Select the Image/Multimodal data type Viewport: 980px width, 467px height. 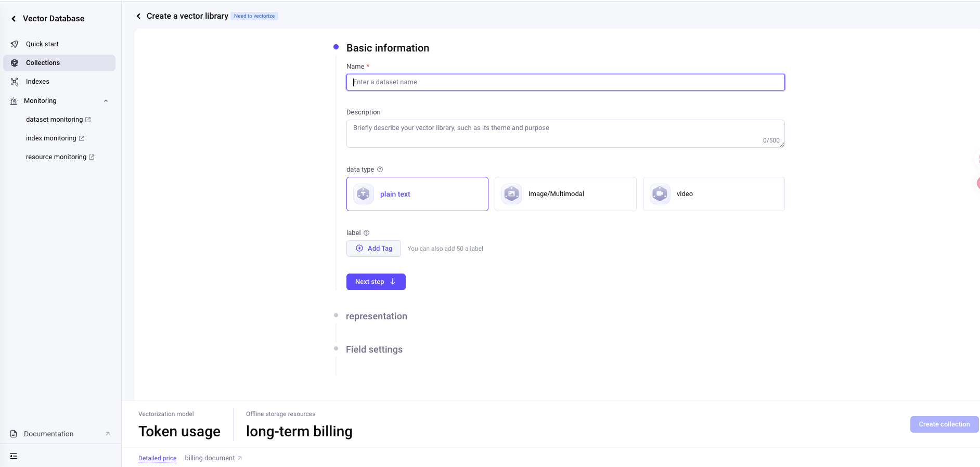click(565, 194)
